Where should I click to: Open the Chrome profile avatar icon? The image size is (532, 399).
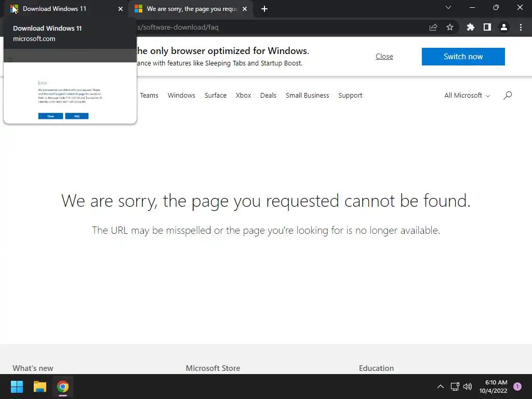pyautogui.click(x=504, y=27)
